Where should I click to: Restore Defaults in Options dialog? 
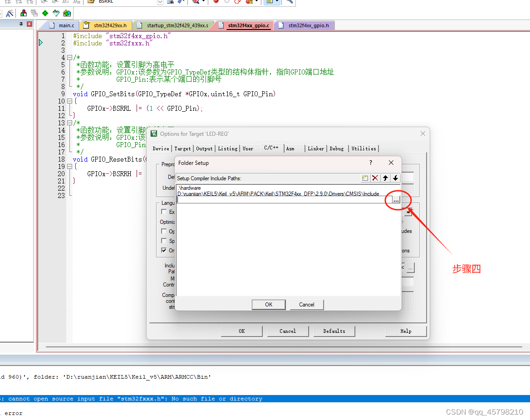click(x=334, y=331)
